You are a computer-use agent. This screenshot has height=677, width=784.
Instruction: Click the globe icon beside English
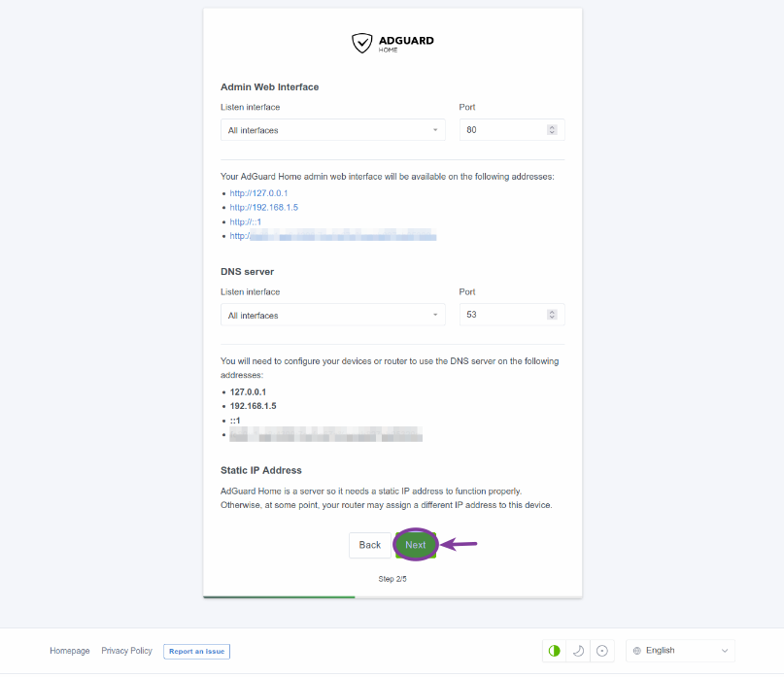637,650
